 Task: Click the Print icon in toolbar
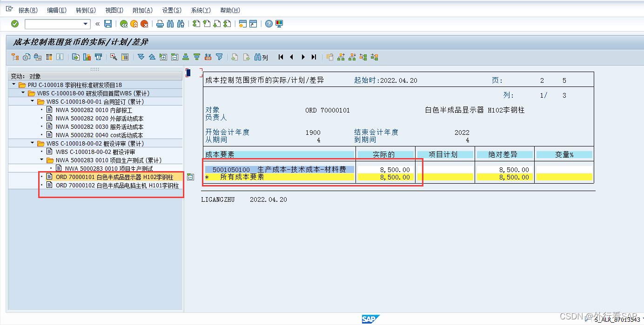click(160, 24)
